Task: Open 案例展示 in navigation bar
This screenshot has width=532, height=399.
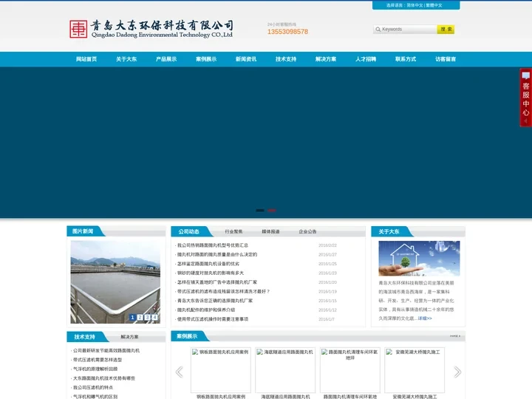Action: [x=206, y=59]
